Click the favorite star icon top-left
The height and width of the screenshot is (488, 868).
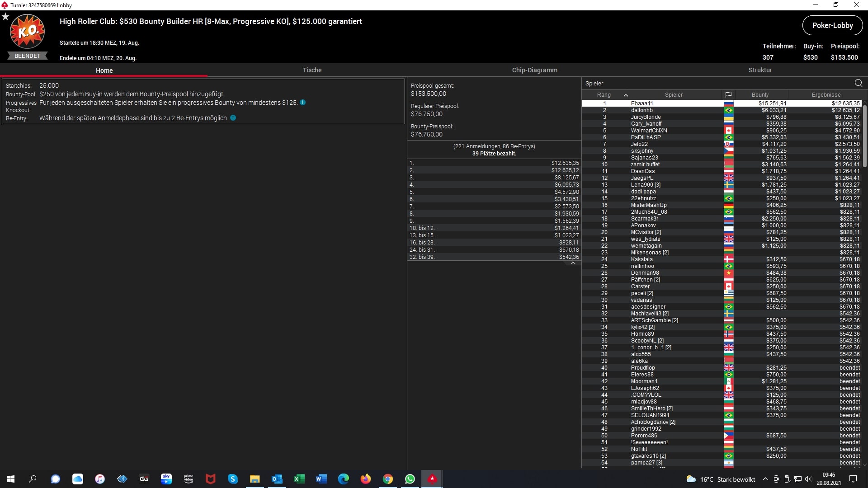click(5, 17)
